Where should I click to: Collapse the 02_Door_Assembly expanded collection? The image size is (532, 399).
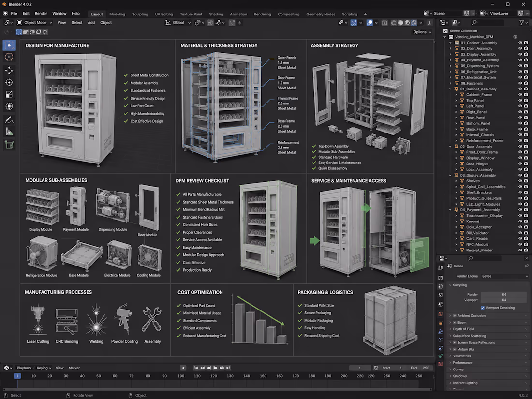coord(451,147)
